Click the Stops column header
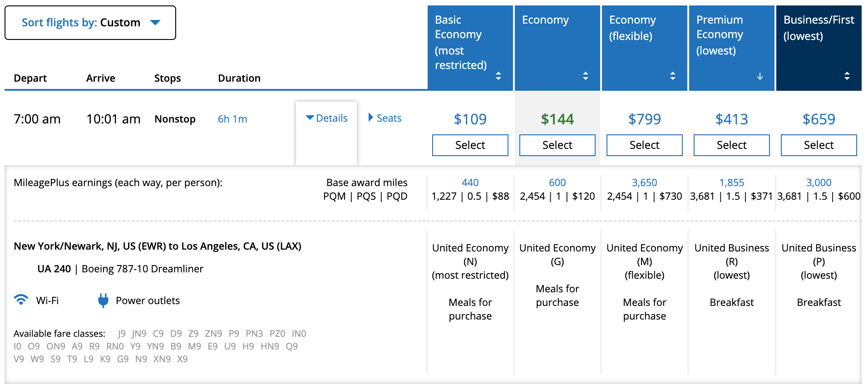Viewport: 868px width, 384px height. point(168,78)
